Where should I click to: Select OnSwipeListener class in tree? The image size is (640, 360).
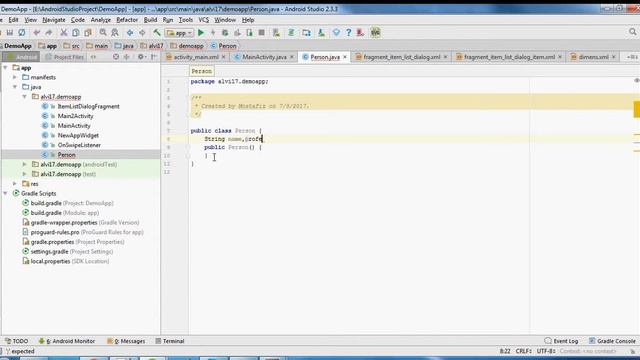79,145
